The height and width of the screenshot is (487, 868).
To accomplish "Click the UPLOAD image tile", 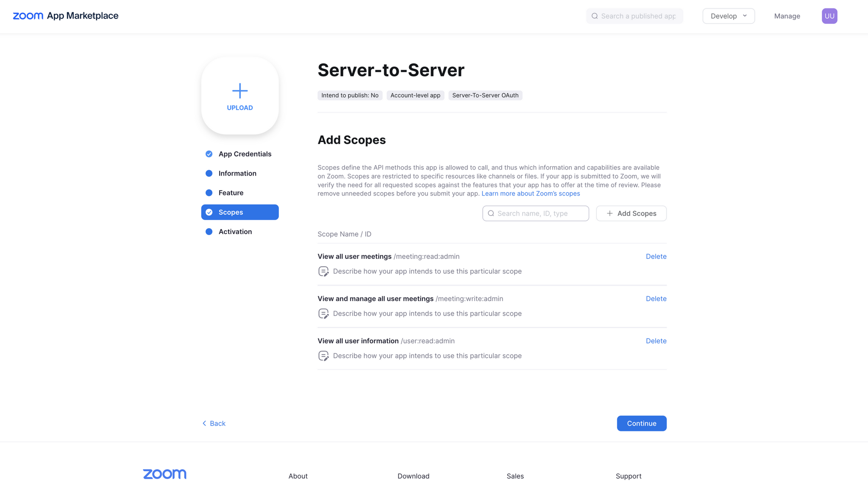I will (240, 96).
